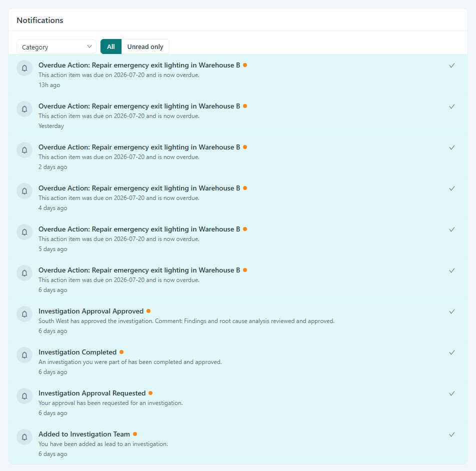Mark Investigation Approval Approved as read
Viewport: 476px width, 471px height.
pyautogui.click(x=451, y=311)
